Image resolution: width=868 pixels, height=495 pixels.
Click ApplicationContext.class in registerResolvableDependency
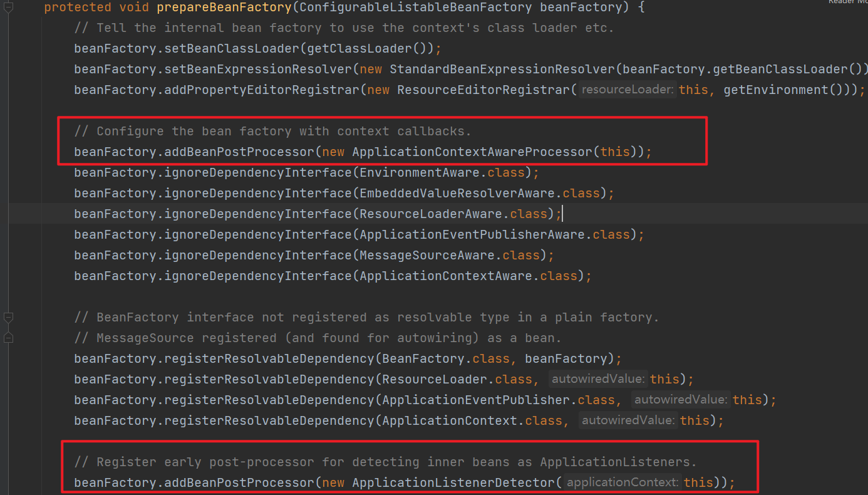tap(472, 420)
